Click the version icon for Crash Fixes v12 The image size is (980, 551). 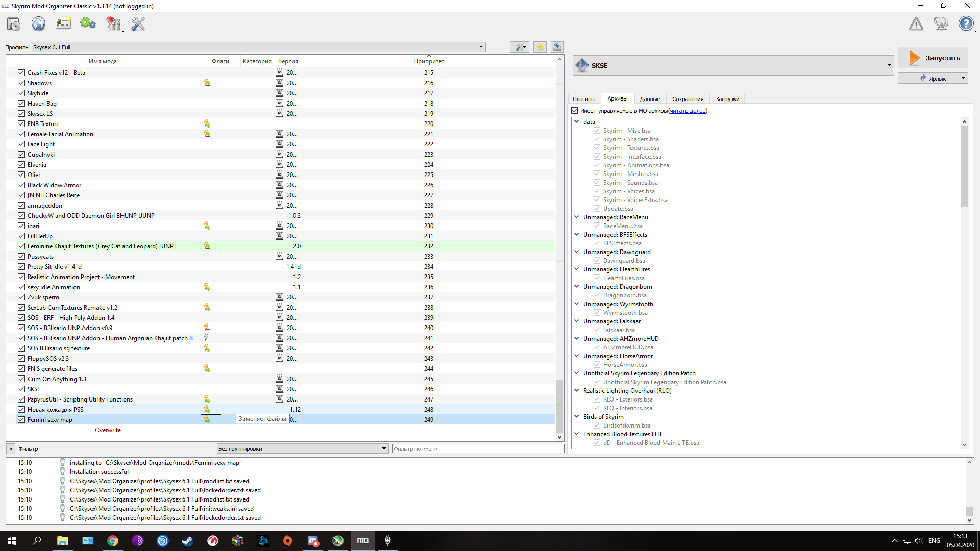pos(279,72)
